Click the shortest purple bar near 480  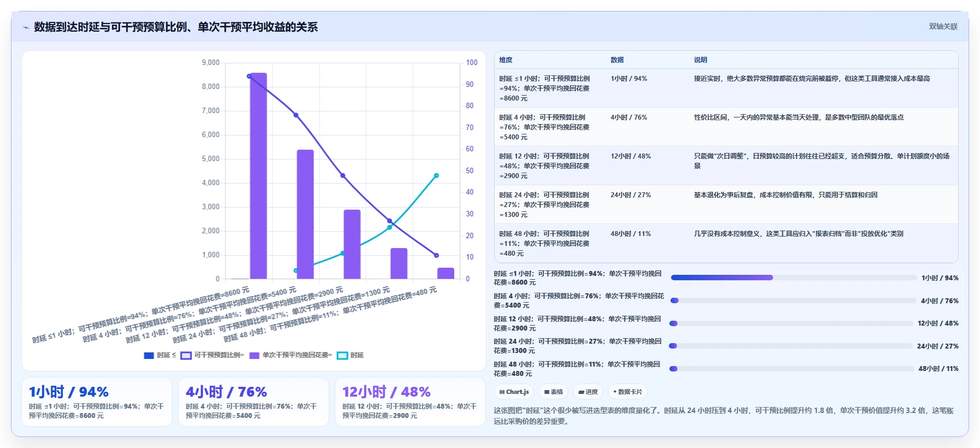coord(446,273)
